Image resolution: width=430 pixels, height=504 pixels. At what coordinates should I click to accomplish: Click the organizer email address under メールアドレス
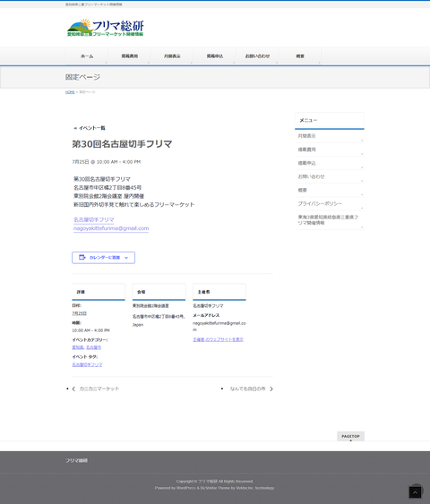219,326
